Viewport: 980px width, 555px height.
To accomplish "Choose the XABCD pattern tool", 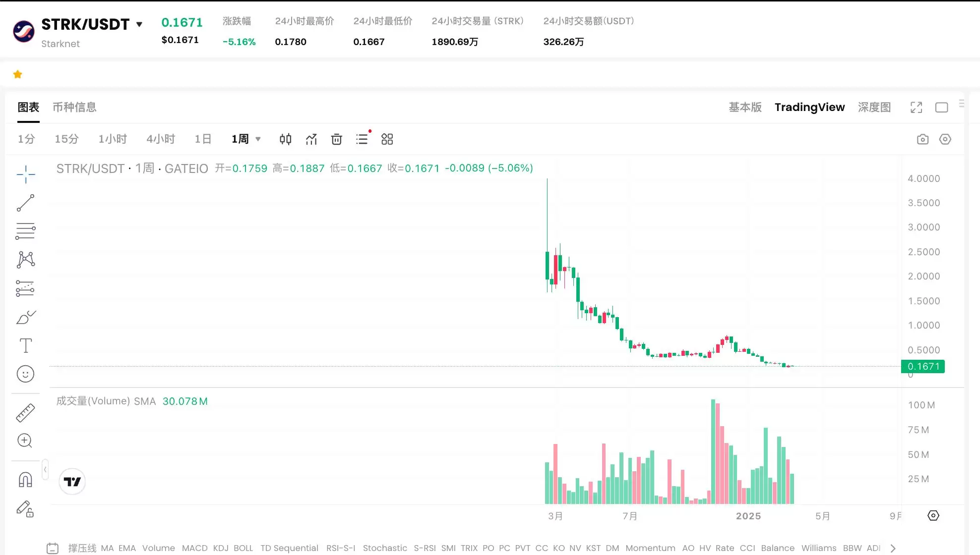I will pyautogui.click(x=25, y=259).
